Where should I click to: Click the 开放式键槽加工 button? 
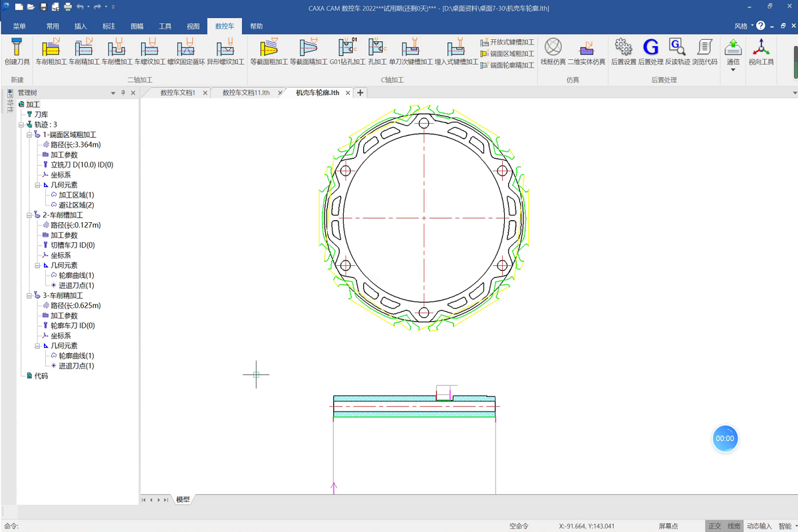click(507, 43)
